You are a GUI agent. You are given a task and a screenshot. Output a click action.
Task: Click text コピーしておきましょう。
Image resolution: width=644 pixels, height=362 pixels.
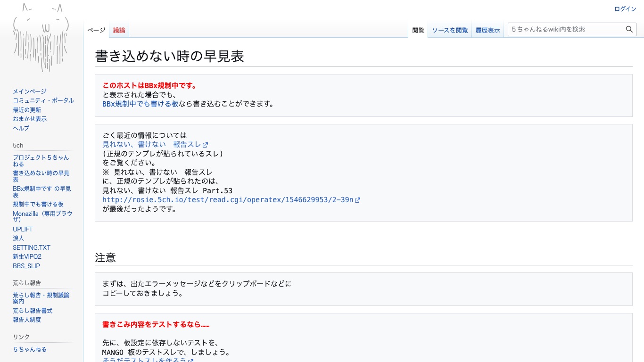pos(143,293)
